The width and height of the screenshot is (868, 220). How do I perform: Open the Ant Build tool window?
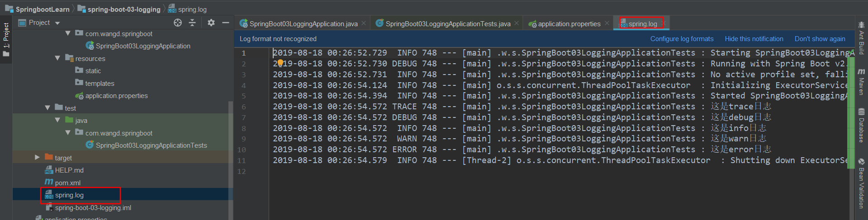tap(861, 38)
